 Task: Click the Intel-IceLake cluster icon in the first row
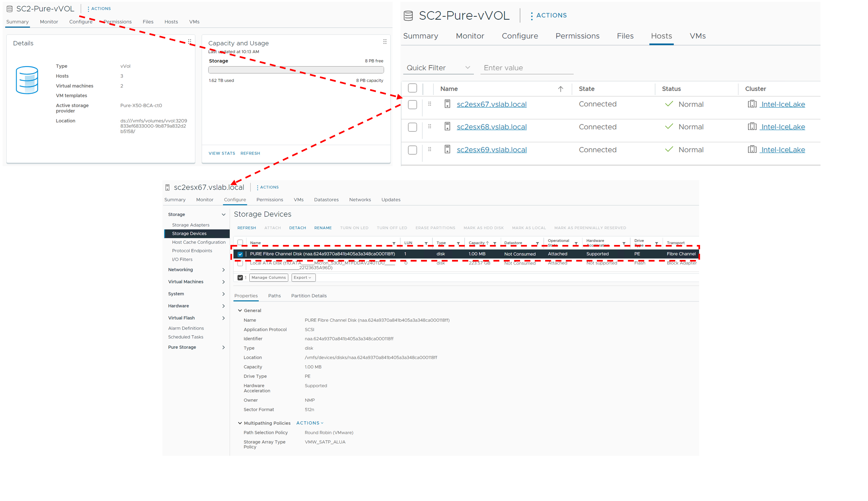click(x=752, y=104)
